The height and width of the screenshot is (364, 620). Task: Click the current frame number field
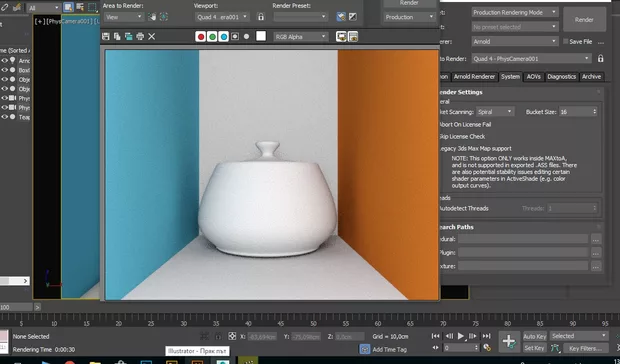tap(458, 348)
